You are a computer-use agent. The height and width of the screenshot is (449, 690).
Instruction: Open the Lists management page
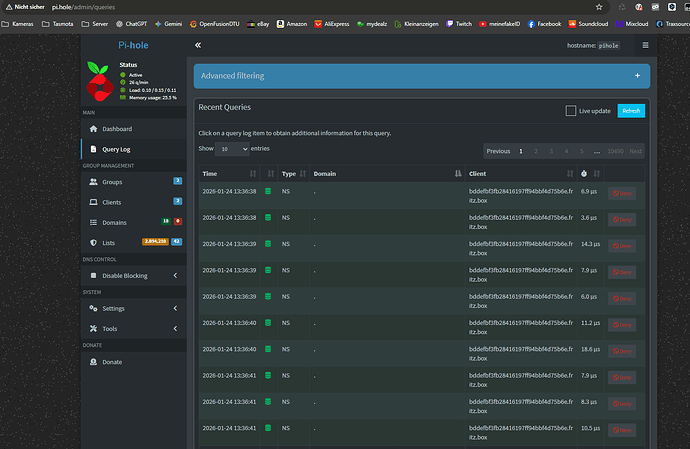[x=134, y=243]
